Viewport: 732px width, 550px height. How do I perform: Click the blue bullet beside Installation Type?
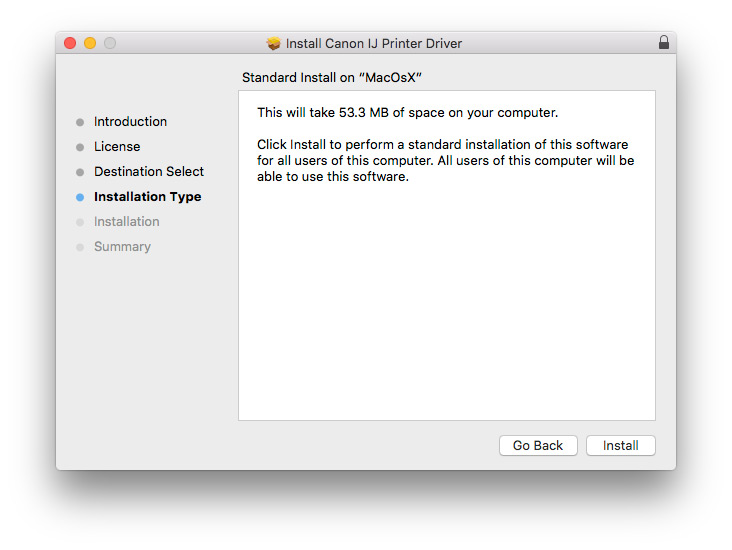click(x=80, y=197)
